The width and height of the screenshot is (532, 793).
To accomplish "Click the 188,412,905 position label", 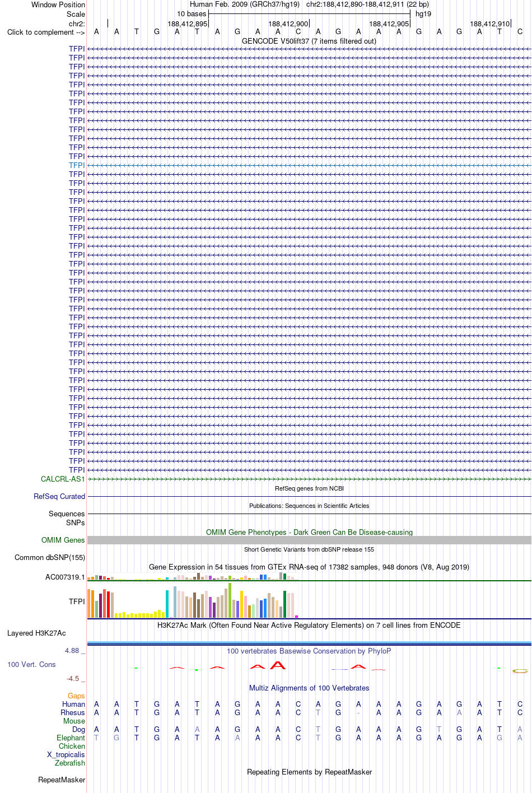I will 389,24.
